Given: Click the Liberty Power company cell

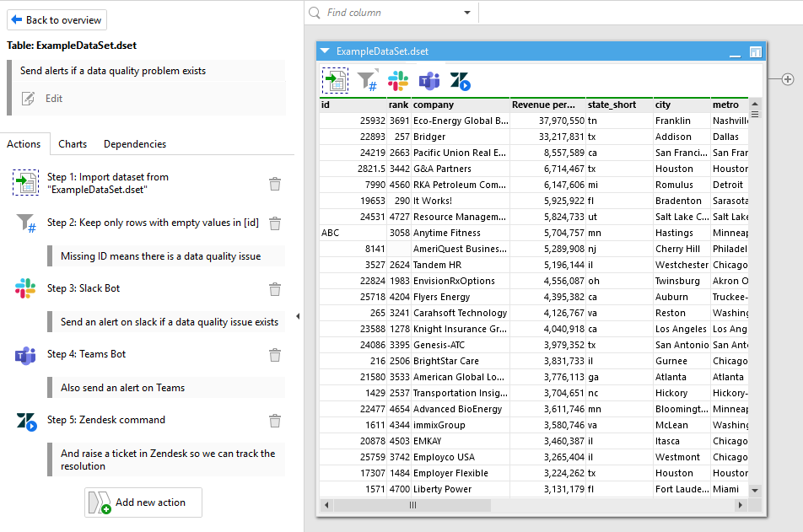Looking at the screenshot, I should pos(461,489).
